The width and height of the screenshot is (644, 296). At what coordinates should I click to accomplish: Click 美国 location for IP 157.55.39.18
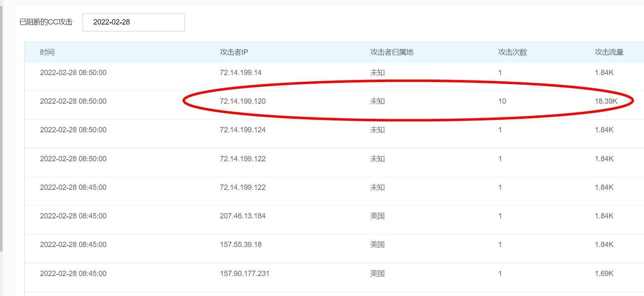click(378, 245)
